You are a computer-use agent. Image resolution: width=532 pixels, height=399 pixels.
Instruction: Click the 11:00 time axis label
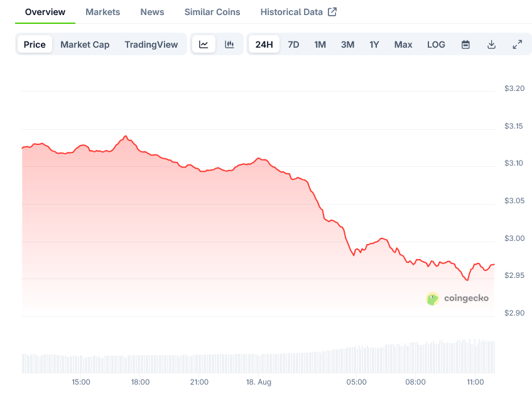[x=475, y=382]
